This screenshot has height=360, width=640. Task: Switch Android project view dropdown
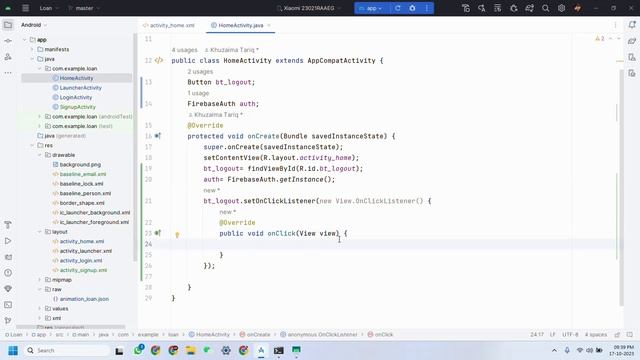[x=34, y=25]
